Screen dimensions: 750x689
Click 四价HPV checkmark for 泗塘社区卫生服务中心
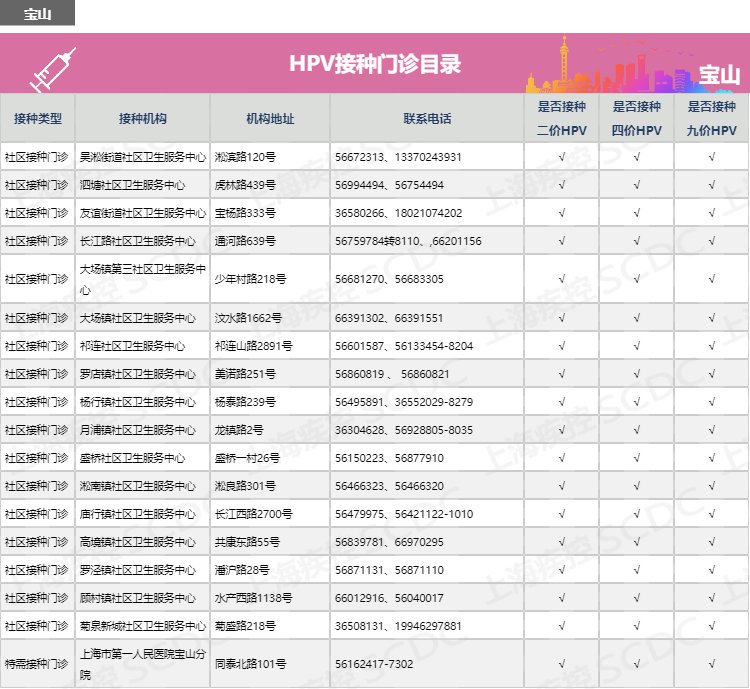click(x=637, y=185)
